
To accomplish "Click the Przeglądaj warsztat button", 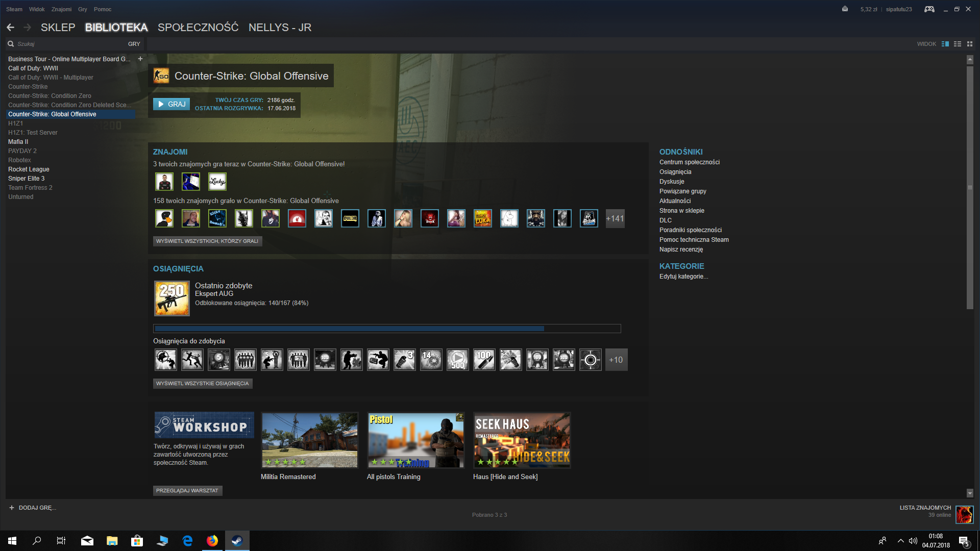I will [187, 490].
